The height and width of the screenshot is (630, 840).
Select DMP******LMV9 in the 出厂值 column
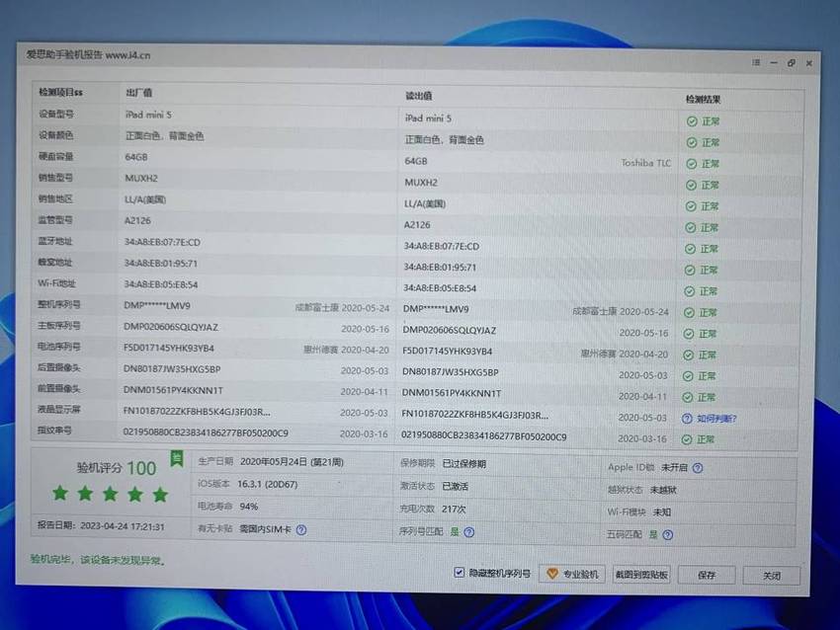(x=157, y=306)
